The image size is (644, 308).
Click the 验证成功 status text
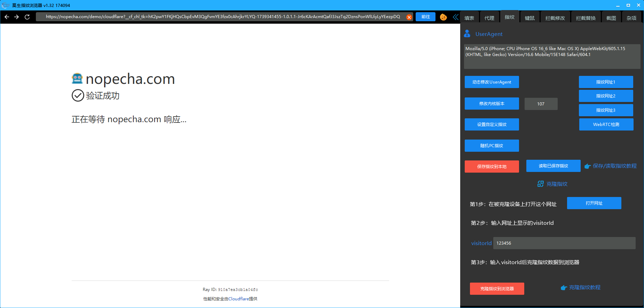point(103,96)
